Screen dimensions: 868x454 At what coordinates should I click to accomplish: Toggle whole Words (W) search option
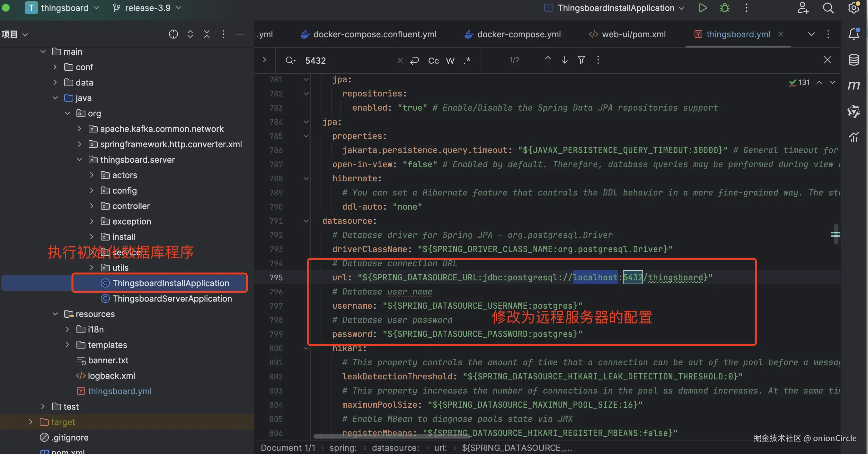(450, 61)
